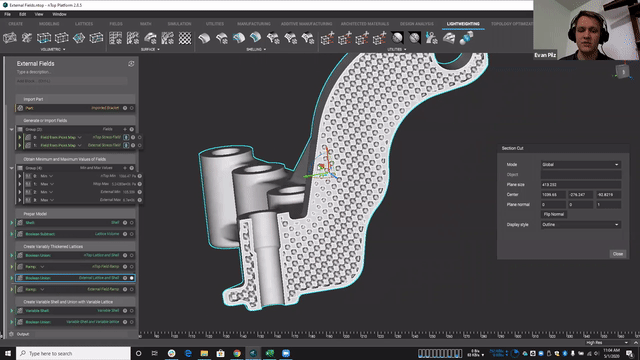This screenshot has width=640, height=360.
Task: Toggle visibility circle of External Lattice and Shell block
Action: coord(131,278)
